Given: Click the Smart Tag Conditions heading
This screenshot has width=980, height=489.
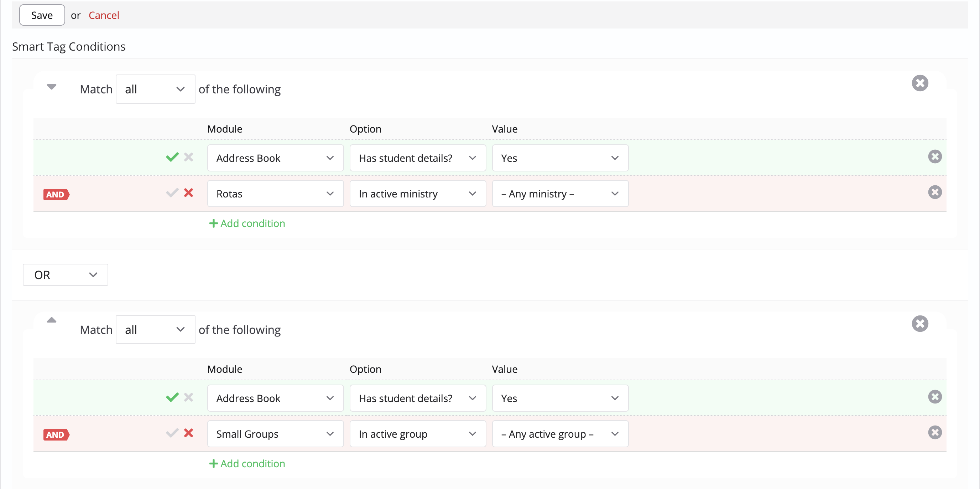Looking at the screenshot, I should pyautogui.click(x=69, y=46).
